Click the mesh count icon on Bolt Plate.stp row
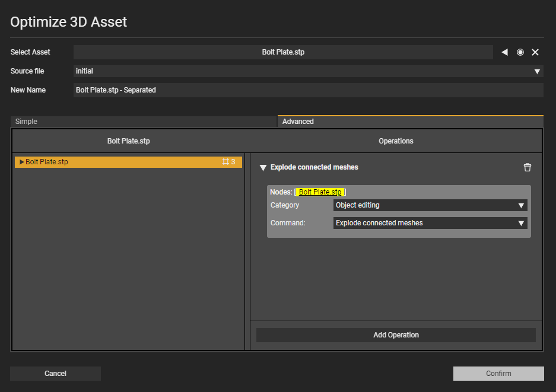Screen dimensions: 556x392 pos(225,162)
